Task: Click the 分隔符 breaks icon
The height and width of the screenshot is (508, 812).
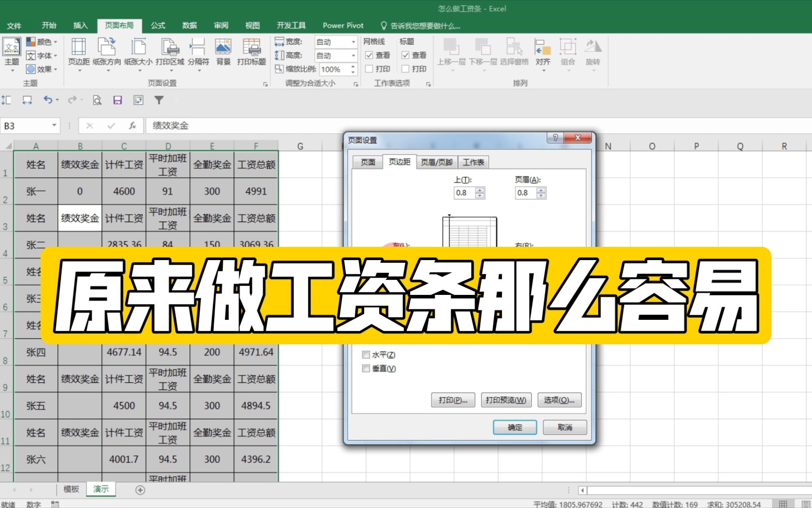Action: [x=198, y=55]
